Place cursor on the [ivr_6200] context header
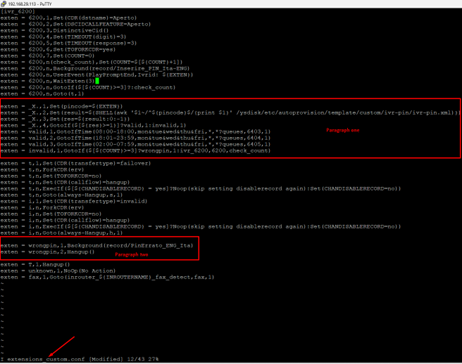This screenshot has width=462, height=364. (x=18, y=11)
